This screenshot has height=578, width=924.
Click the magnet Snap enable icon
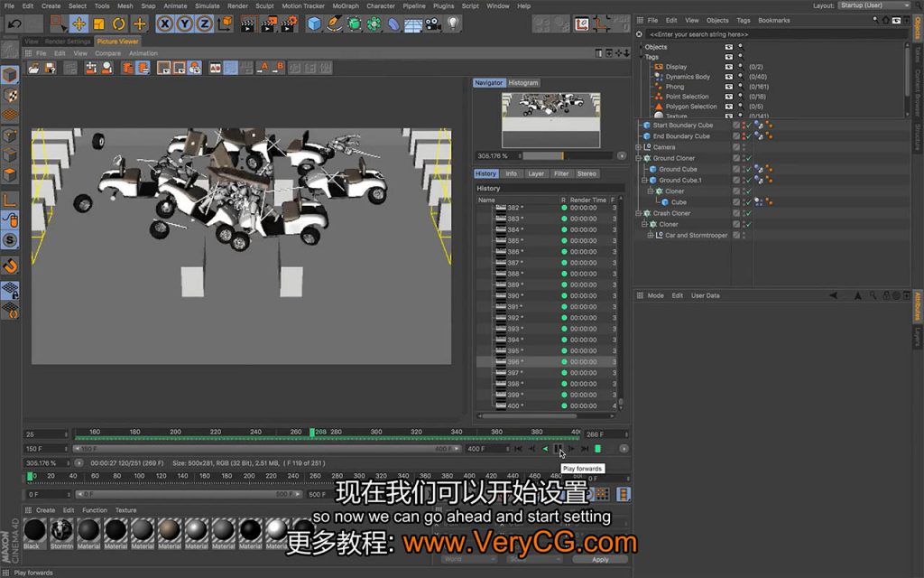10,266
